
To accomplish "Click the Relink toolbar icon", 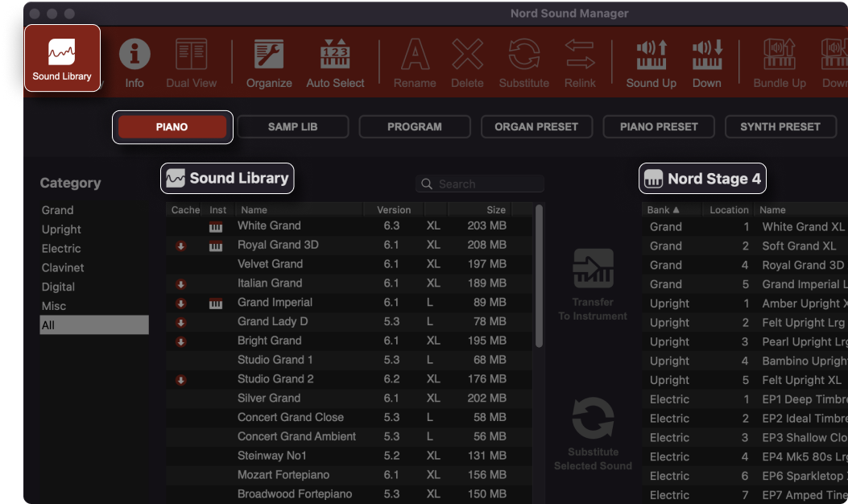I will pyautogui.click(x=580, y=64).
